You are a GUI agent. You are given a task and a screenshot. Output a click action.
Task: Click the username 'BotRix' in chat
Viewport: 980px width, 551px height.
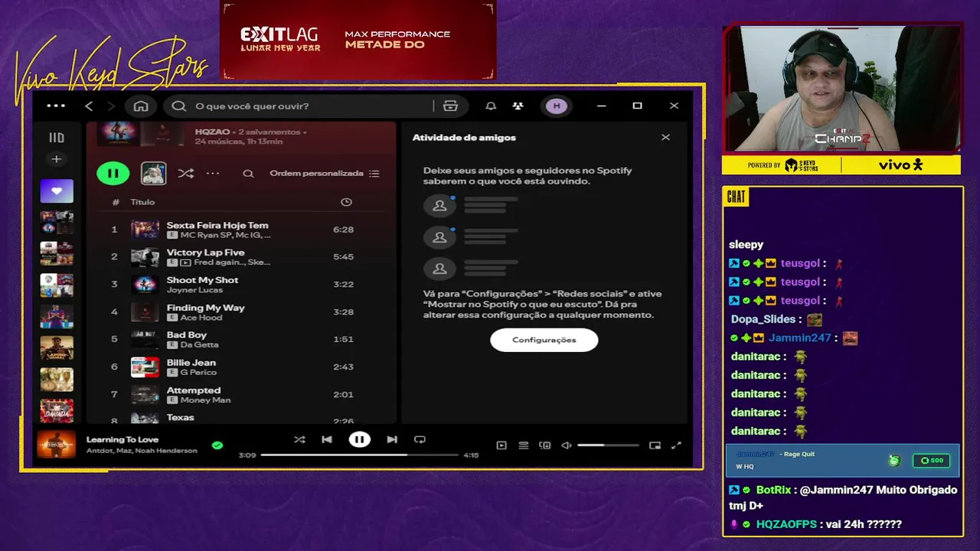773,490
